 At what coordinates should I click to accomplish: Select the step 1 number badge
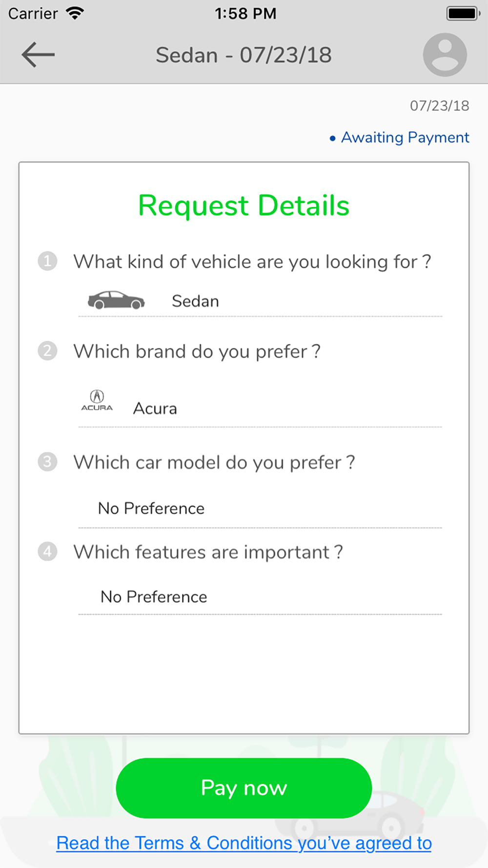point(47,261)
